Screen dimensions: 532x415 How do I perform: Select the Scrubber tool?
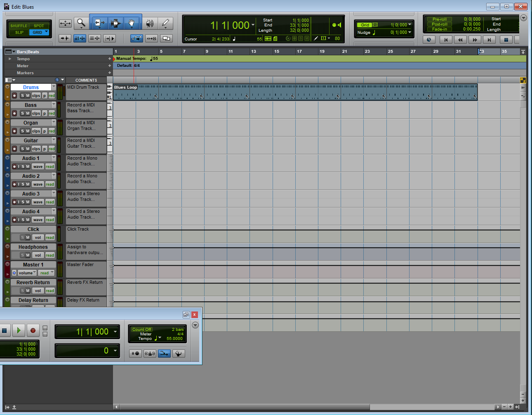[149, 24]
